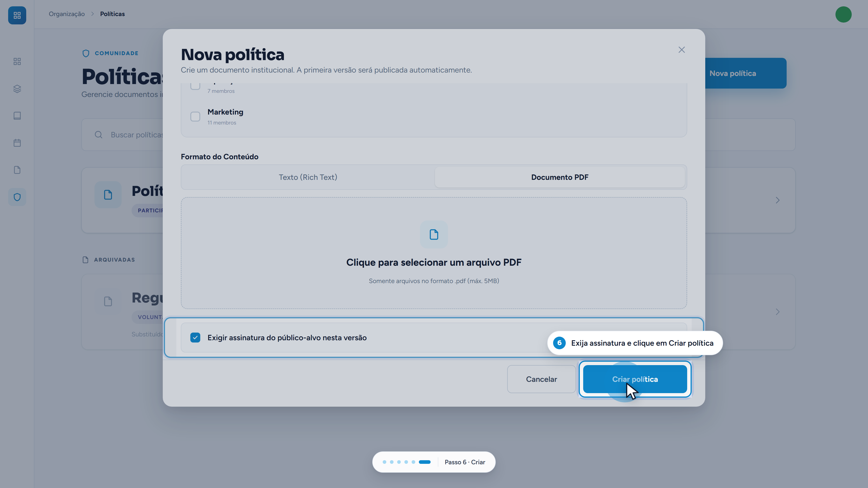Uncheck Exigir assinatura do público-alvo checkbox

(195, 338)
